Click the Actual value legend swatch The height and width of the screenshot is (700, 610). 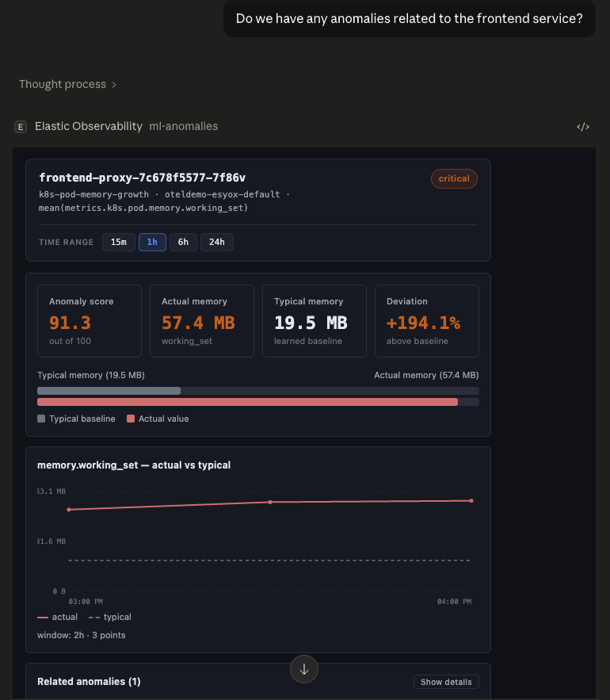131,419
